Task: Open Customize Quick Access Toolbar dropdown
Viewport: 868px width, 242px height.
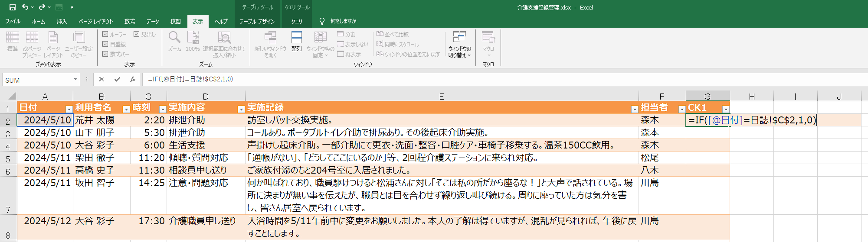Action: coord(72,7)
